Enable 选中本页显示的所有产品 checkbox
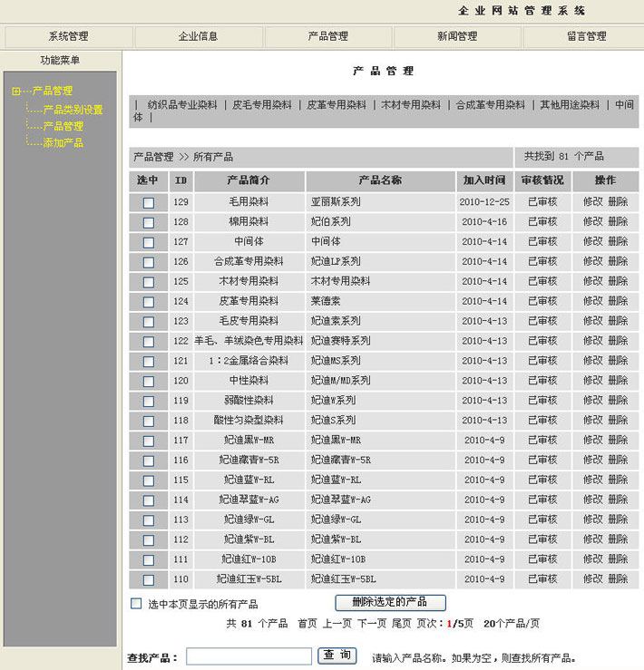Screen dimensions: 644x670 click(137, 604)
